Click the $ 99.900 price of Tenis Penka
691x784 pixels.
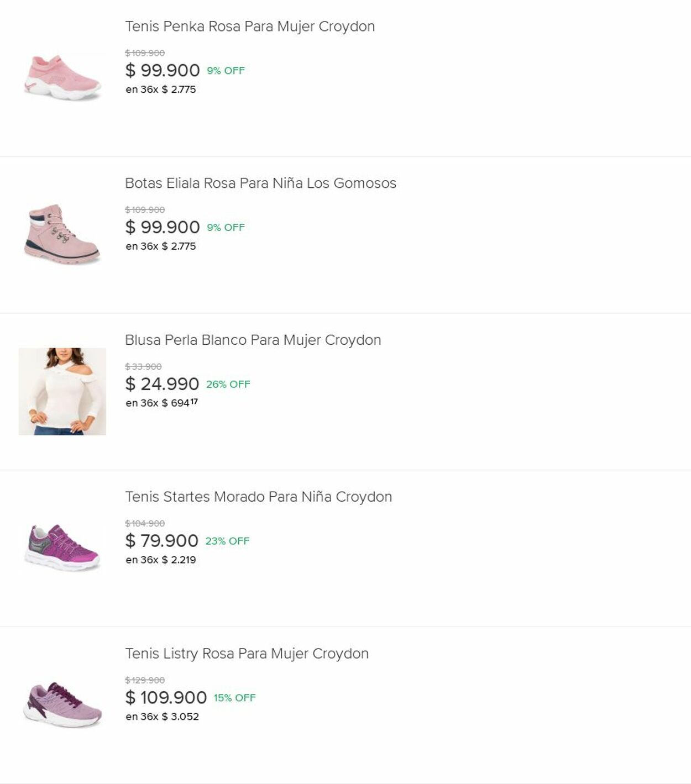[x=163, y=71]
